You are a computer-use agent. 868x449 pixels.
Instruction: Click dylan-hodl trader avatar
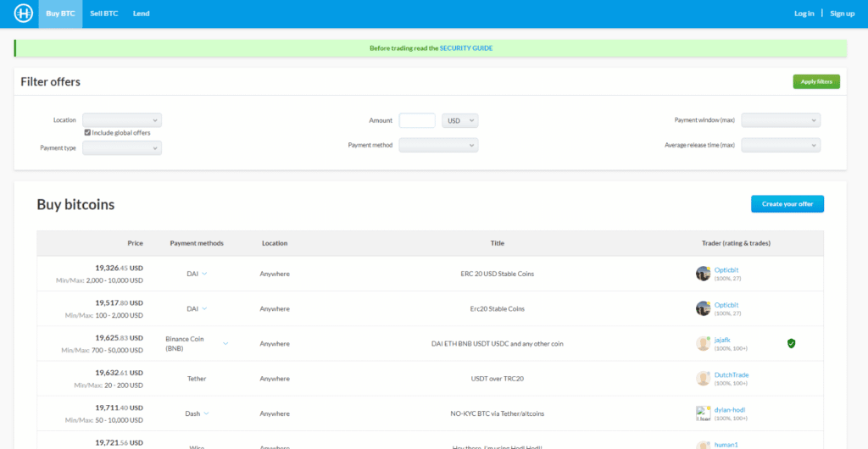(x=703, y=413)
